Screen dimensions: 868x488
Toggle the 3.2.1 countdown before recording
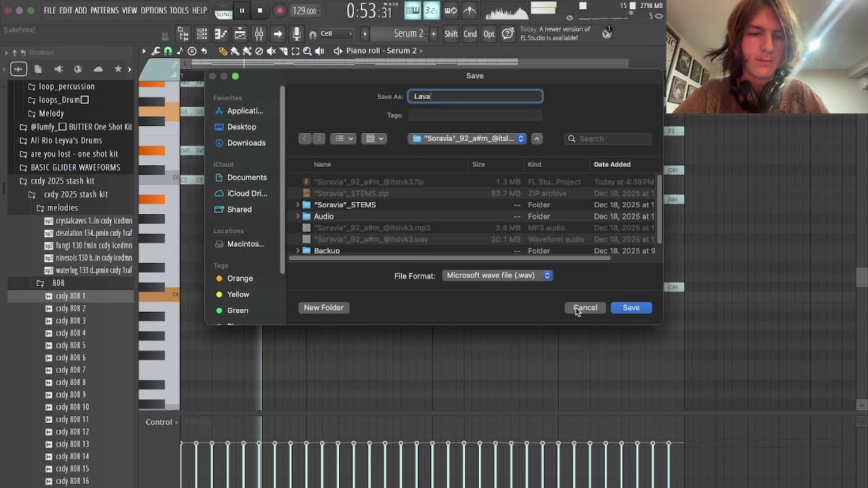point(431,11)
